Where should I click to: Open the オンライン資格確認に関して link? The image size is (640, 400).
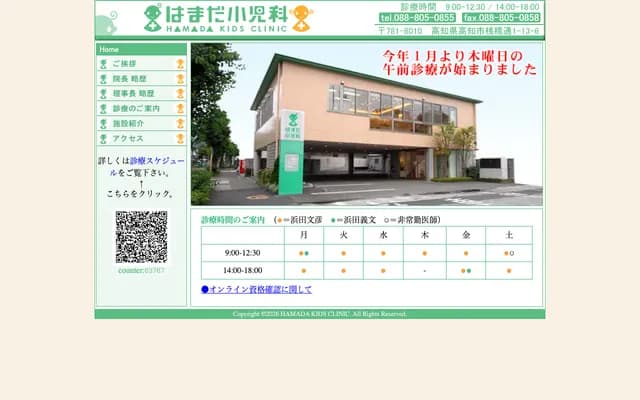pyautogui.click(x=256, y=289)
